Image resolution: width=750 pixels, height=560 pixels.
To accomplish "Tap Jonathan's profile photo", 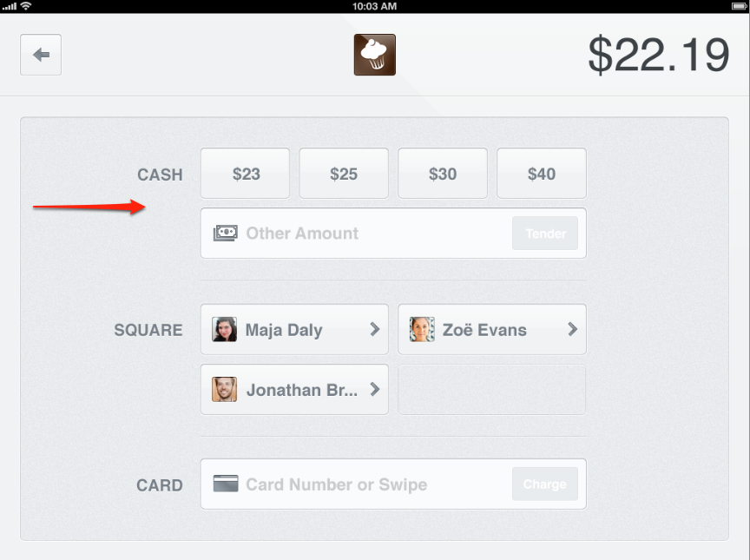I will tap(225, 389).
